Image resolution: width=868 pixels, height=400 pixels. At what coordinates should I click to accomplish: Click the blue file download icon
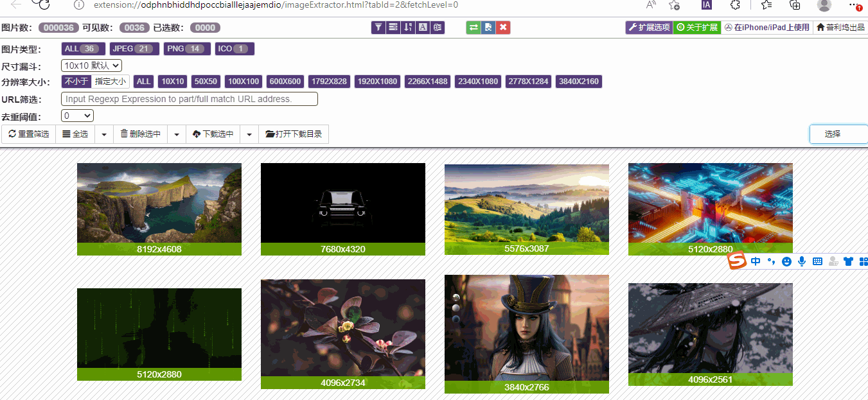coord(488,28)
